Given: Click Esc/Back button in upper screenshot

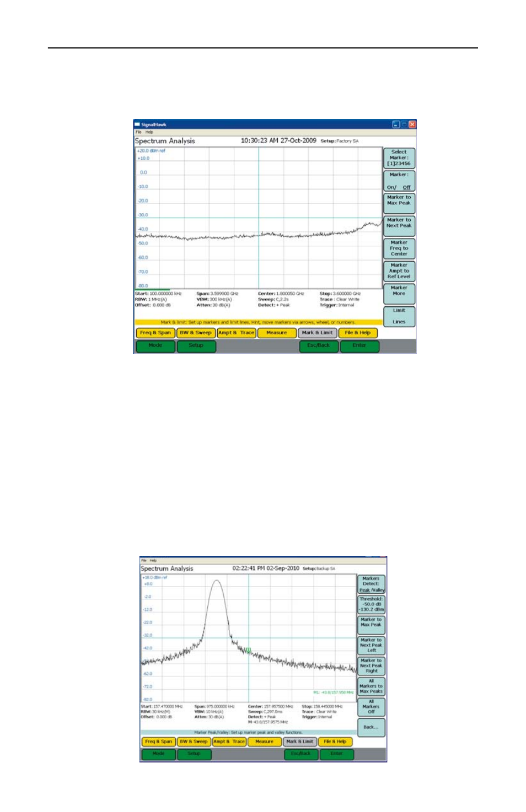Looking at the screenshot, I should click(319, 346).
